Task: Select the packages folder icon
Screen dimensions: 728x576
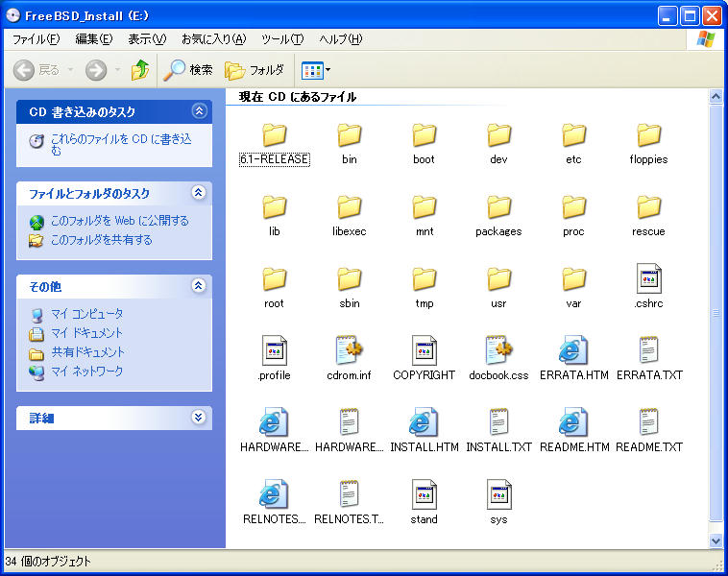Action: (x=498, y=207)
